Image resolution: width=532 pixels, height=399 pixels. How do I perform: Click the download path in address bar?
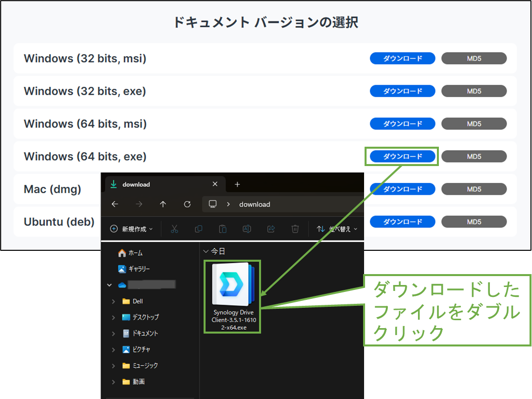tap(255, 204)
